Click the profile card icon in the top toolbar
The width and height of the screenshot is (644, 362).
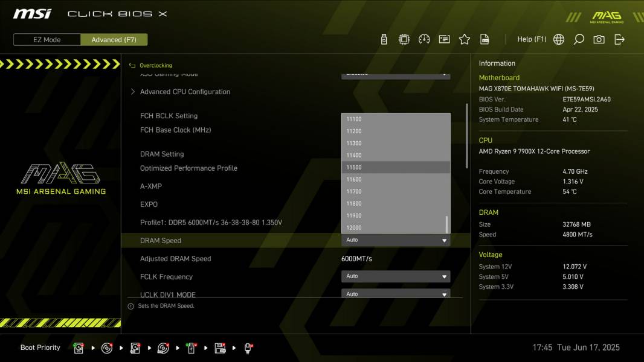click(x=445, y=39)
